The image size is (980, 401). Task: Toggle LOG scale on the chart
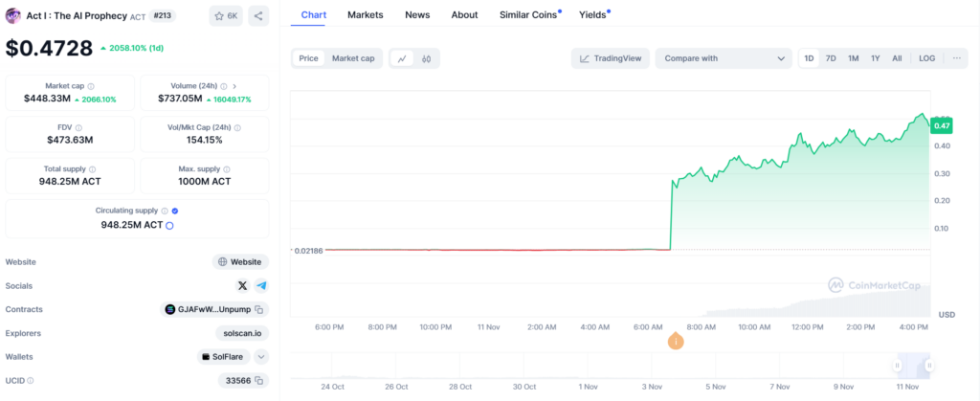coord(926,58)
